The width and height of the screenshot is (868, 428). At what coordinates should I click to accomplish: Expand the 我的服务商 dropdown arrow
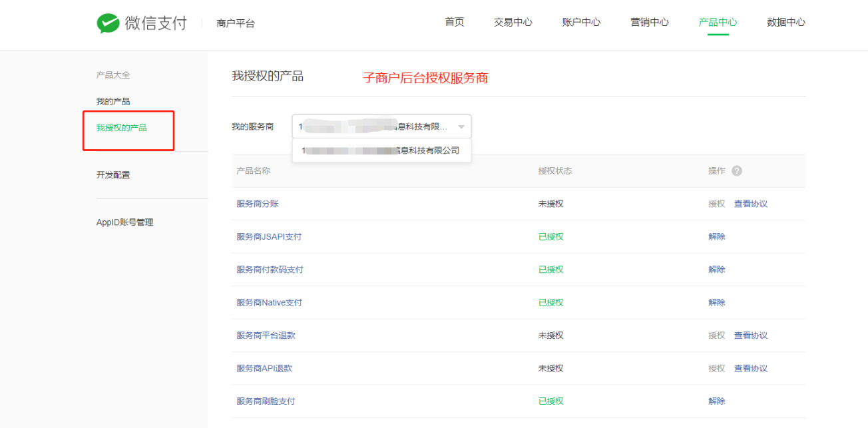[x=461, y=126]
